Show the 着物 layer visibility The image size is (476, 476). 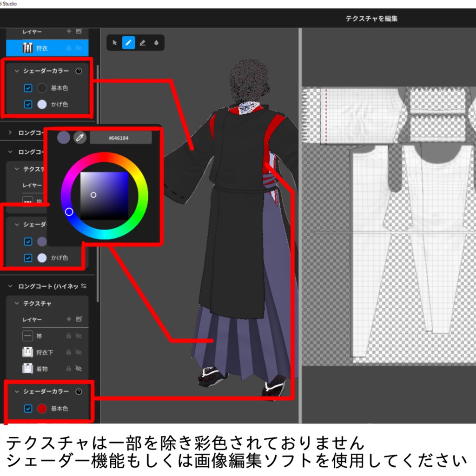pyautogui.click(x=78, y=368)
